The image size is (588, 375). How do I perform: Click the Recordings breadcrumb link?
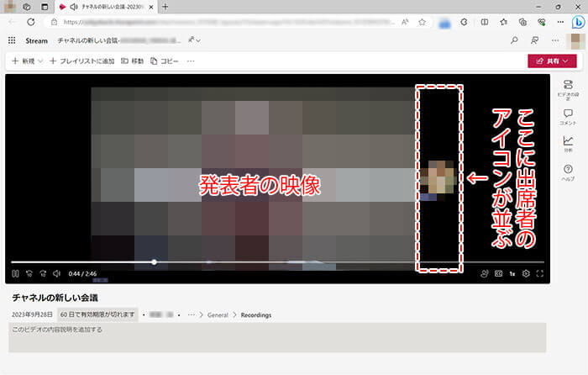point(256,315)
